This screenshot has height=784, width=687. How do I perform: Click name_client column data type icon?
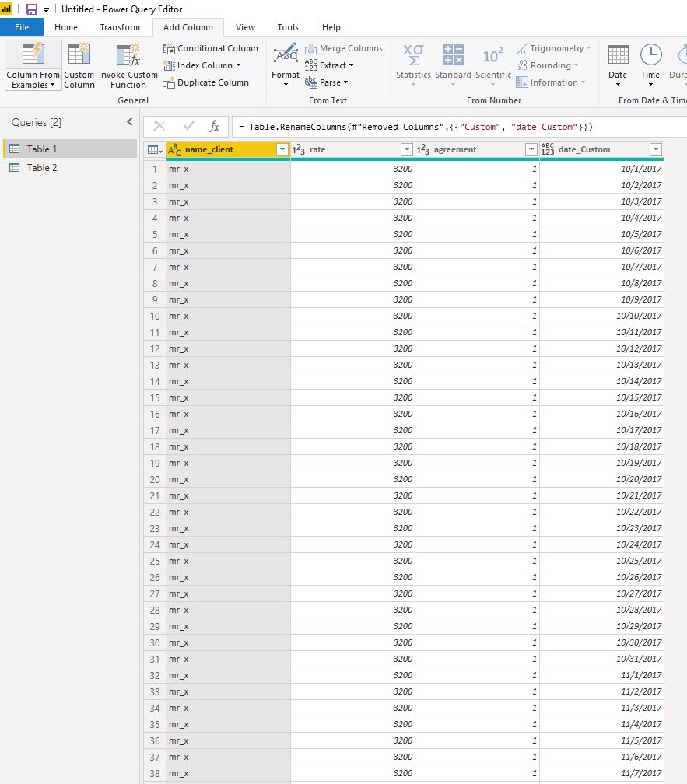point(174,149)
